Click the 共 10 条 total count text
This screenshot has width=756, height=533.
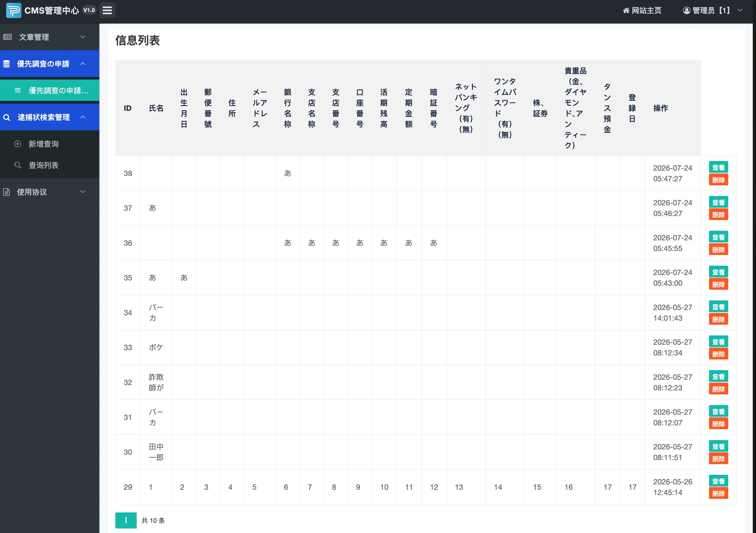153,520
